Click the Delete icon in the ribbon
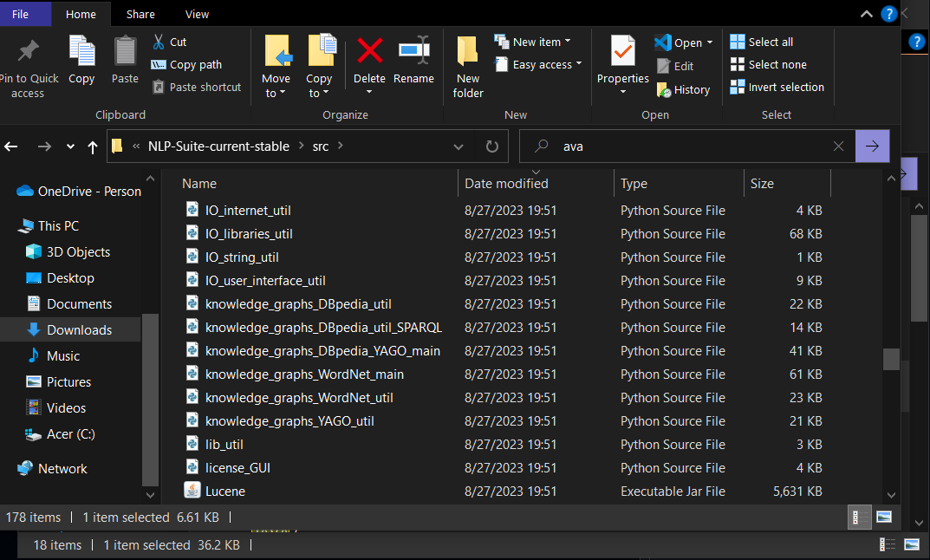Viewport: 930px width, 560px height. [369, 59]
